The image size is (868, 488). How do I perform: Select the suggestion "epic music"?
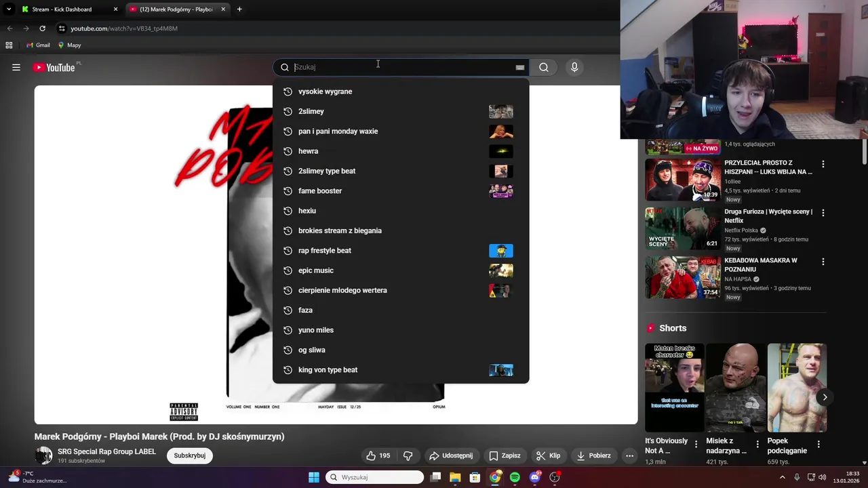401,270
